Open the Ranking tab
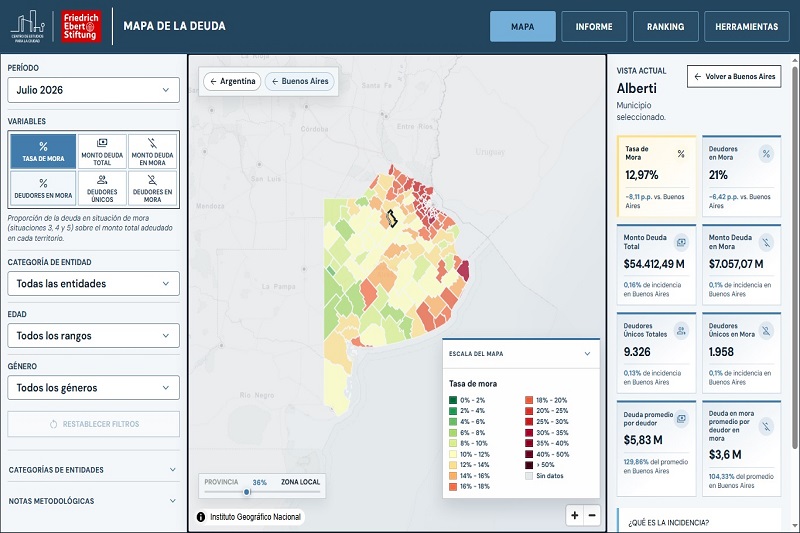The image size is (800, 533). [665, 27]
